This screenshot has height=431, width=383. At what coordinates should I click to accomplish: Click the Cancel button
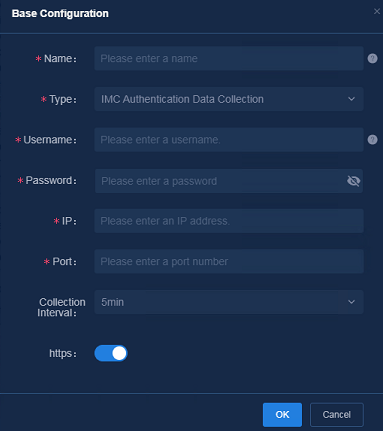337,415
